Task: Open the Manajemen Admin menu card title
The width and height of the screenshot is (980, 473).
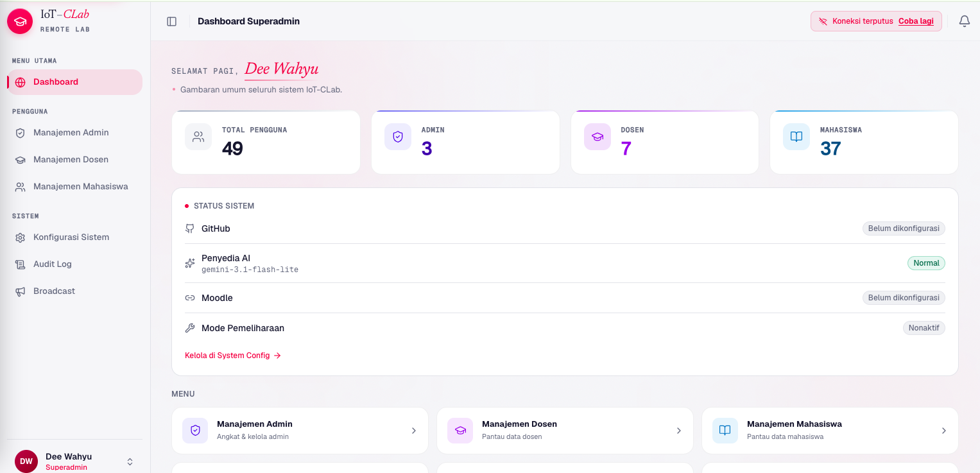Action: 255,424
